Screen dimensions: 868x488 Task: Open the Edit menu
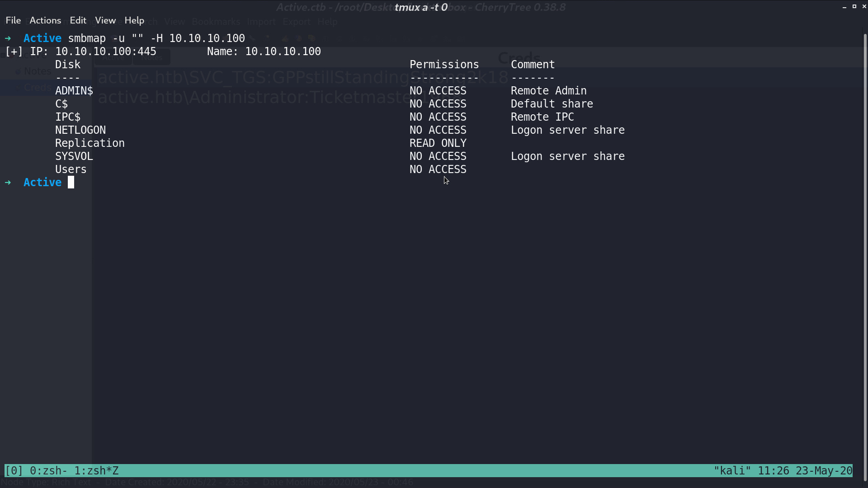pos(78,20)
